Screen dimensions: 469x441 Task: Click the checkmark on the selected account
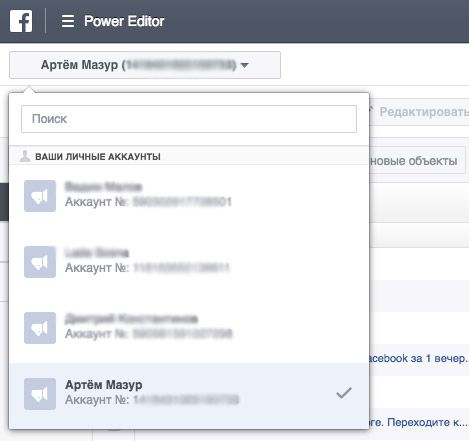pos(344,393)
